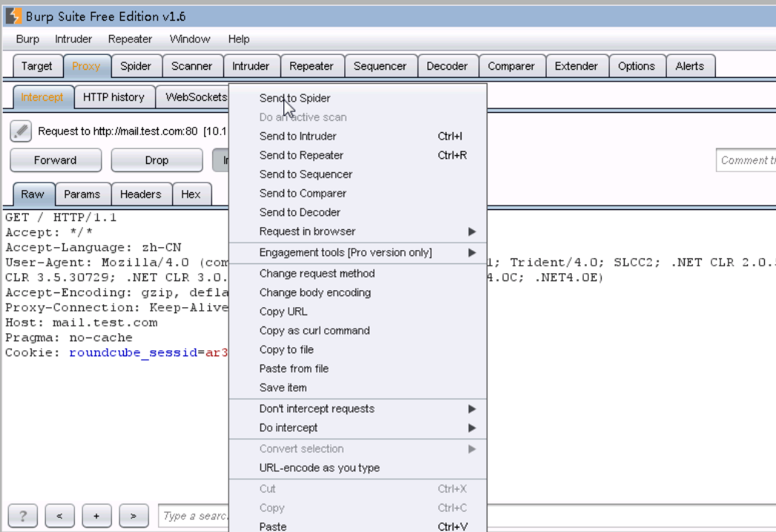
Task: Switch to the Scanner tab
Action: (x=191, y=66)
